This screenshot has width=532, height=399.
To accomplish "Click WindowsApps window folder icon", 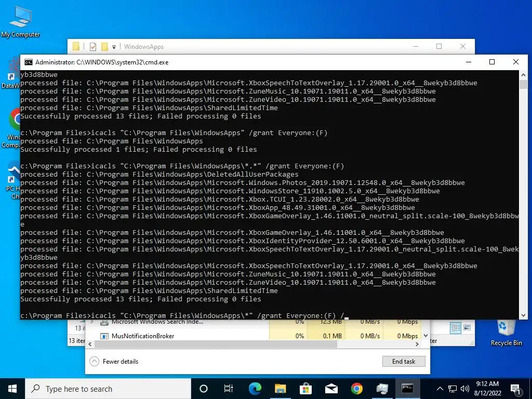I will [x=76, y=46].
